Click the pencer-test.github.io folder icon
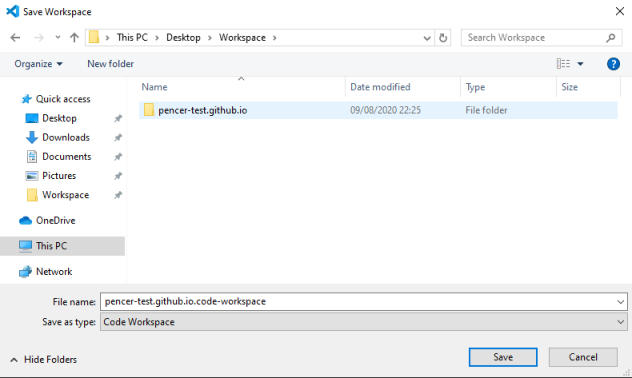This screenshot has width=632, height=378. tap(149, 110)
